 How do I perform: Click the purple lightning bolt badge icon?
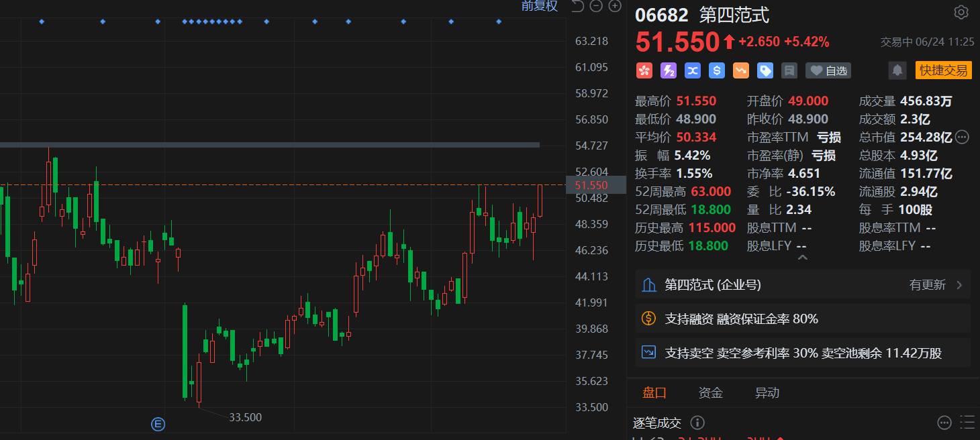pos(669,70)
